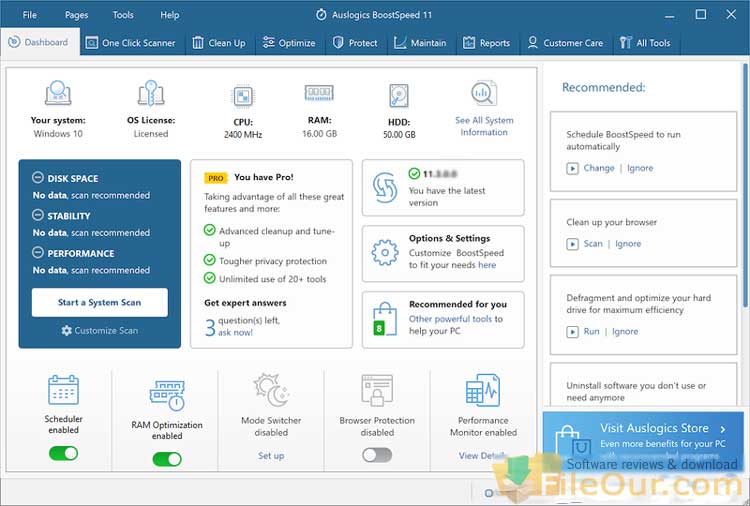Turn off RAM Optimization toggle
The width and height of the screenshot is (750, 506).
[167, 459]
